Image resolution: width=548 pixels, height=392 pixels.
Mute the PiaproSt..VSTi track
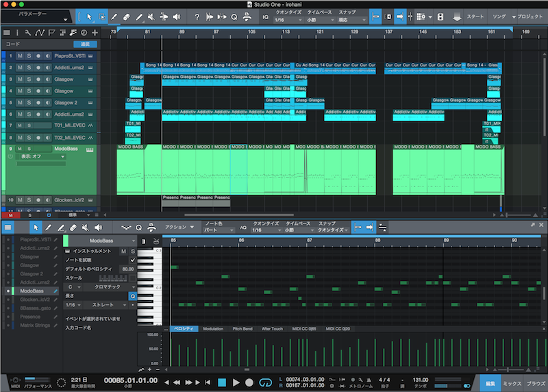click(x=20, y=56)
